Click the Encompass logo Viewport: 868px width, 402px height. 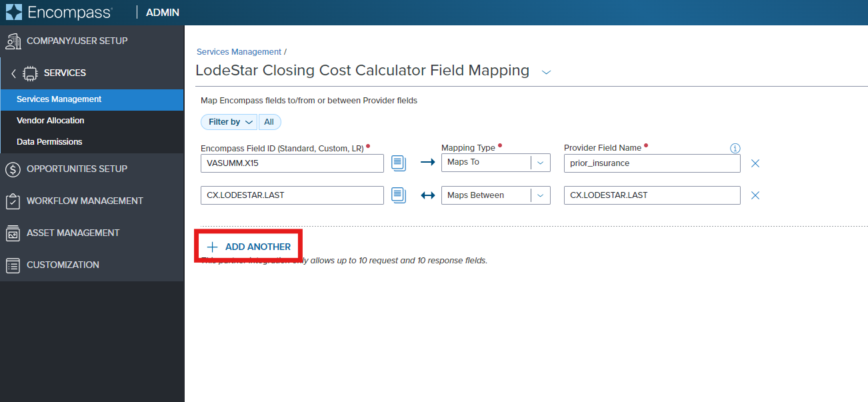[60, 12]
